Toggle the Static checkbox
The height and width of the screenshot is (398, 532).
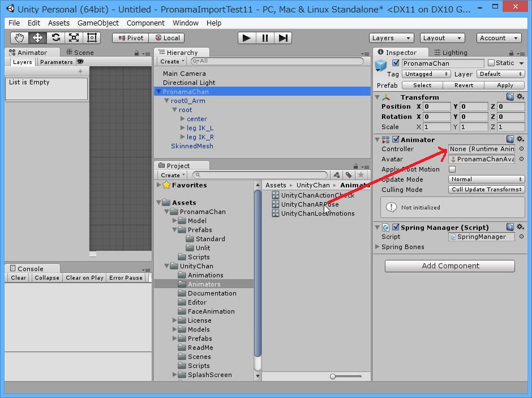click(491, 63)
